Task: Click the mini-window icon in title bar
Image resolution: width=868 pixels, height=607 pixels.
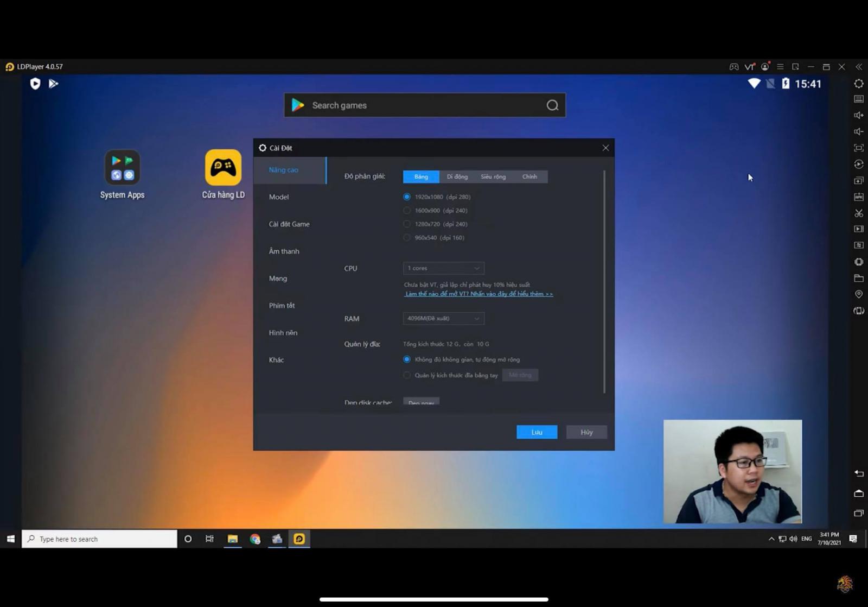Action: coord(795,67)
